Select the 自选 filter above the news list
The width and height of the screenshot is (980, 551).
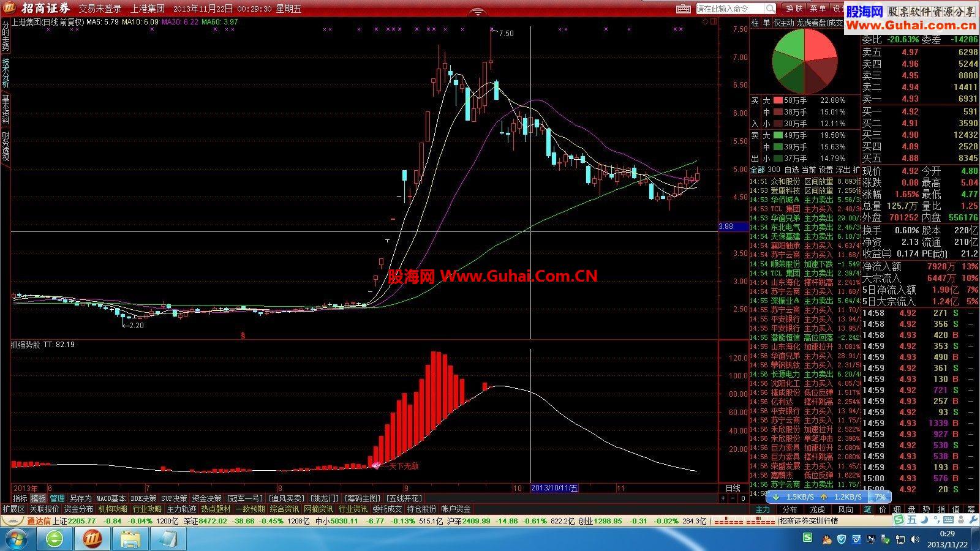[x=791, y=170]
